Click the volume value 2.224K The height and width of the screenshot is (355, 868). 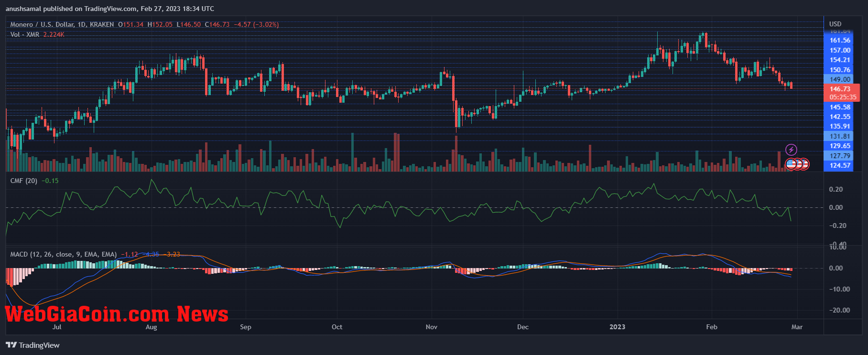point(54,34)
